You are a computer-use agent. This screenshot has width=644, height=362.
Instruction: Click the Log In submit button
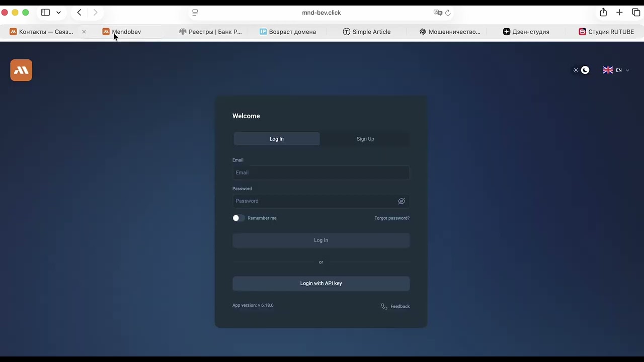coord(321,240)
